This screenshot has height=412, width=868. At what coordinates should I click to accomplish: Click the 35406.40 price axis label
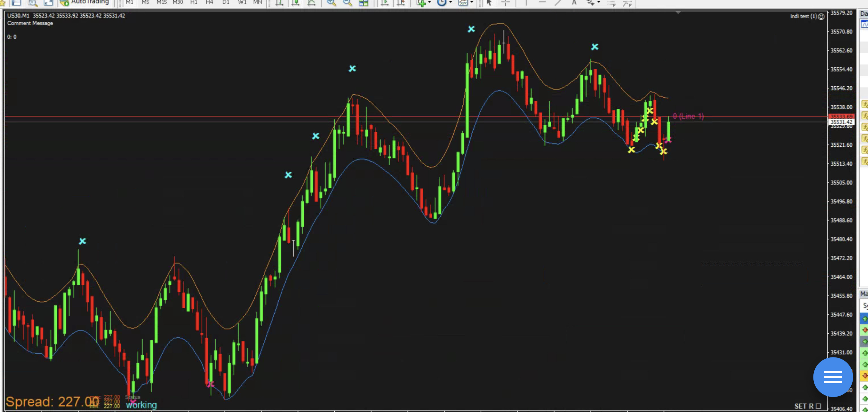pos(841,409)
